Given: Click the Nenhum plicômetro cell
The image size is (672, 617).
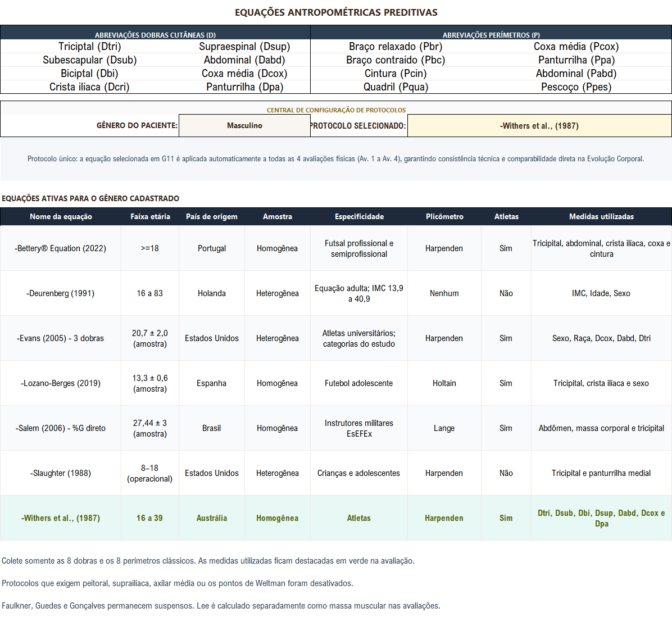Looking at the screenshot, I should pos(444,293).
